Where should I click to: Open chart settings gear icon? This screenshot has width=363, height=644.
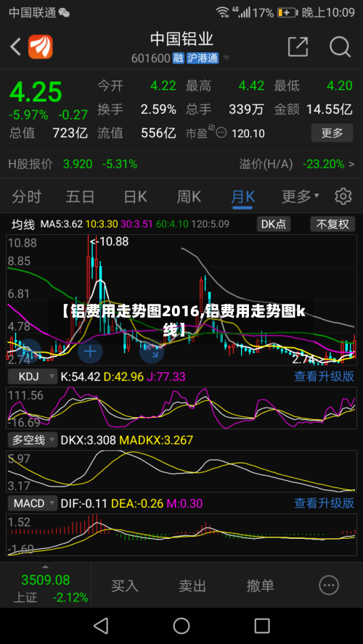click(x=343, y=197)
